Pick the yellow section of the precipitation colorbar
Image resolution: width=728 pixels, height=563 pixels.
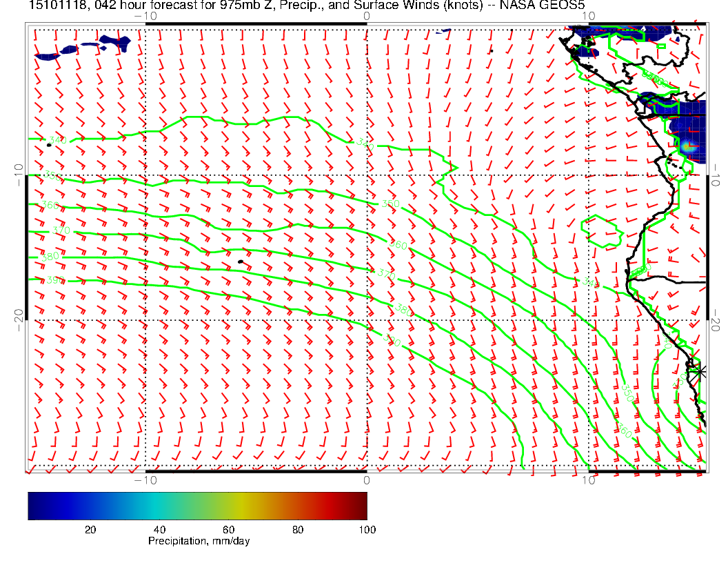(x=241, y=506)
